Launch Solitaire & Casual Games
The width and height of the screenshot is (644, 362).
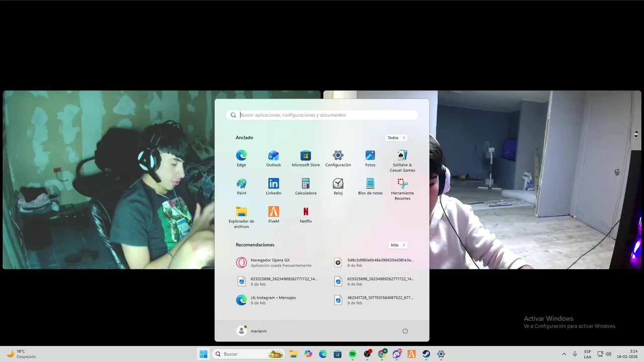(x=403, y=160)
